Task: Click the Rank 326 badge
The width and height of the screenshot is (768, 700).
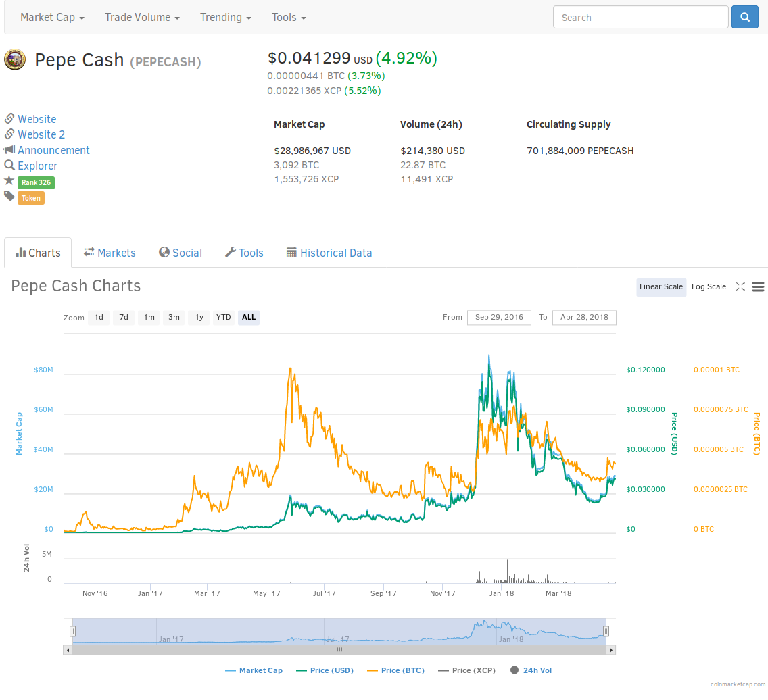Action: click(36, 182)
